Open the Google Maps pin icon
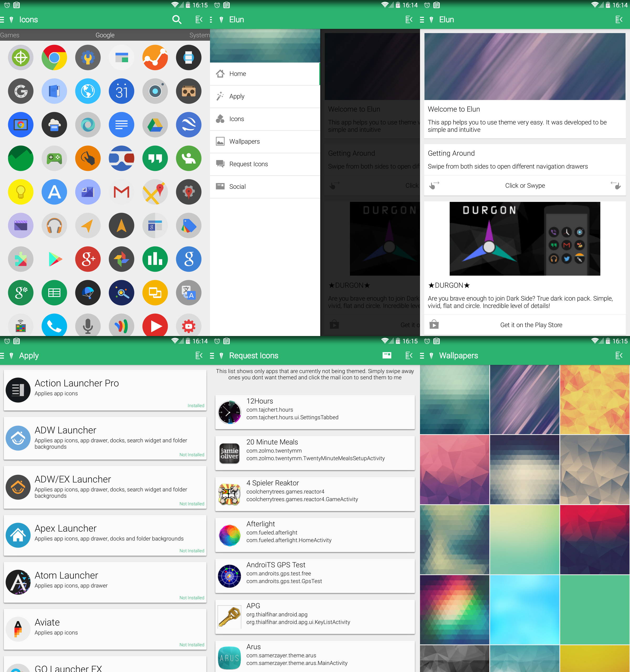The width and height of the screenshot is (630, 672). (155, 192)
